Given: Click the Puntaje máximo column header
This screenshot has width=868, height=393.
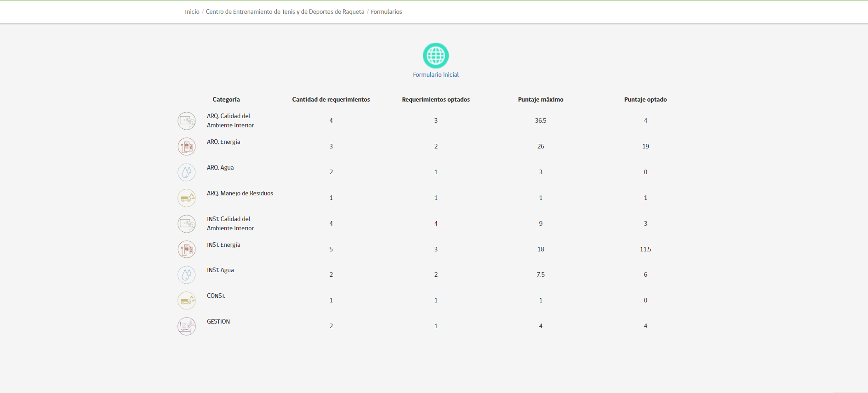Looking at the screenshot, I should [x=541, y=99].
